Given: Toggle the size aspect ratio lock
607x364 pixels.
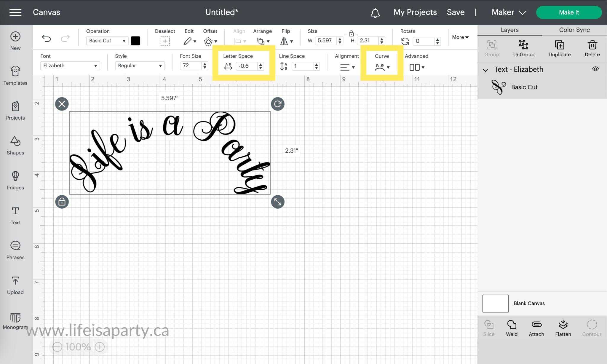Looking at the screenshot, I should (x=351, y=33).
